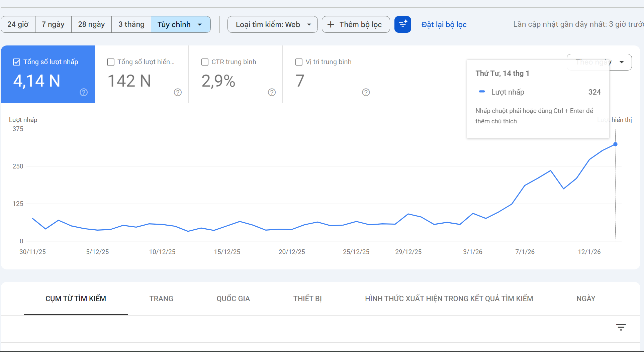Select the 28 ngày date range

pos(91,24)
